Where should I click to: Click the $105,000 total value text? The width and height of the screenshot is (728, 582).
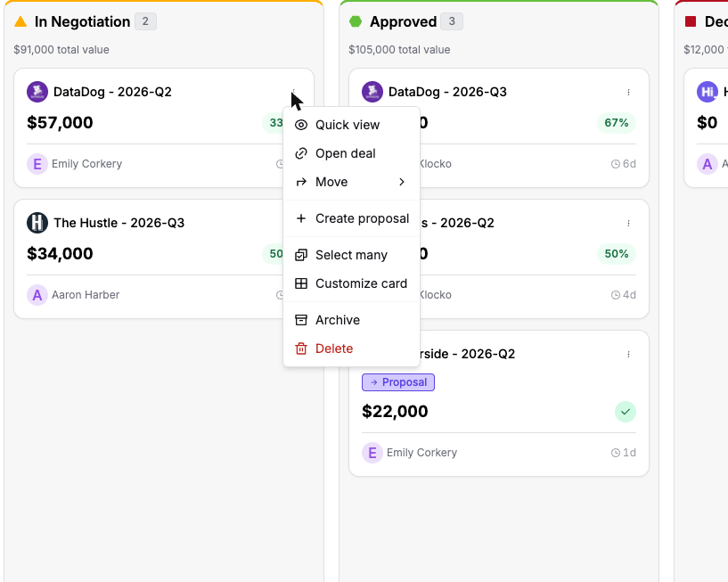click(x=399, y=50)
